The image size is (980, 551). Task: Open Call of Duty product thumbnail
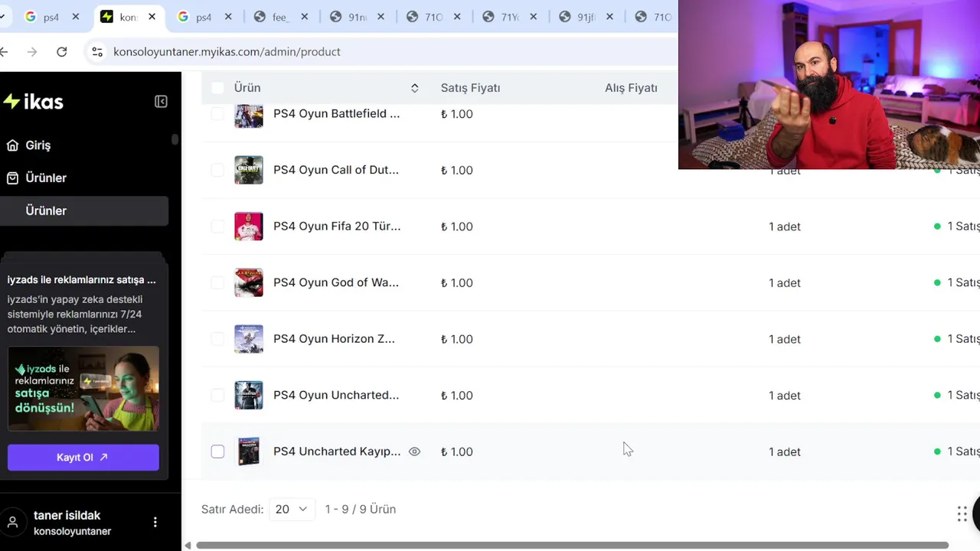point(249,170)
